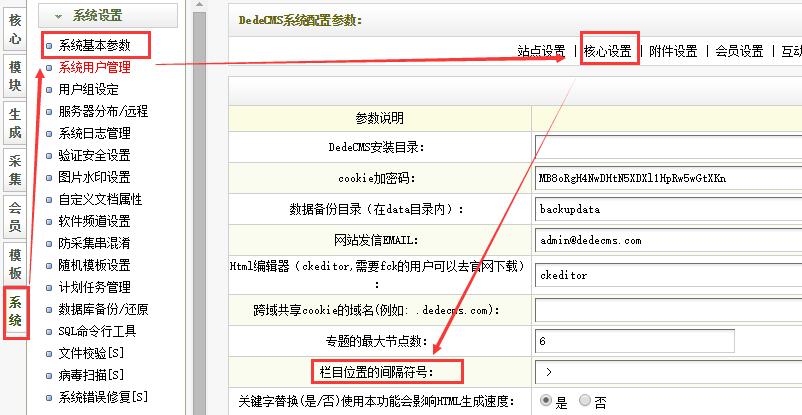Click the 栏目位置的间隔符号 label

(x=376, y=372)
